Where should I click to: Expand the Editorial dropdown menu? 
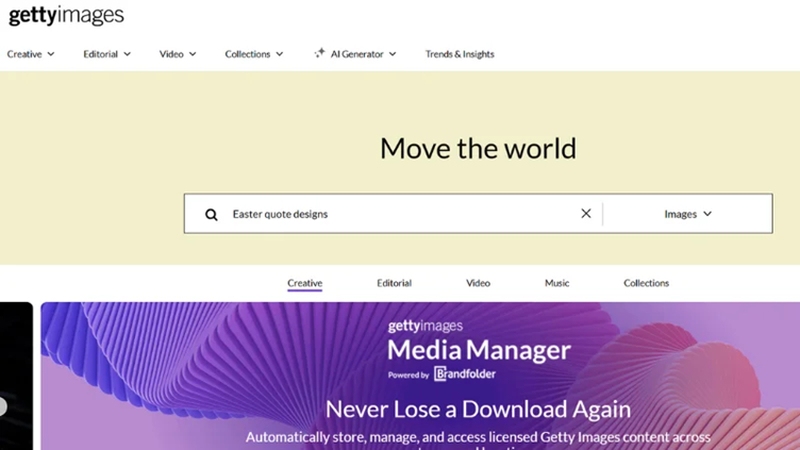click(107, 54)
